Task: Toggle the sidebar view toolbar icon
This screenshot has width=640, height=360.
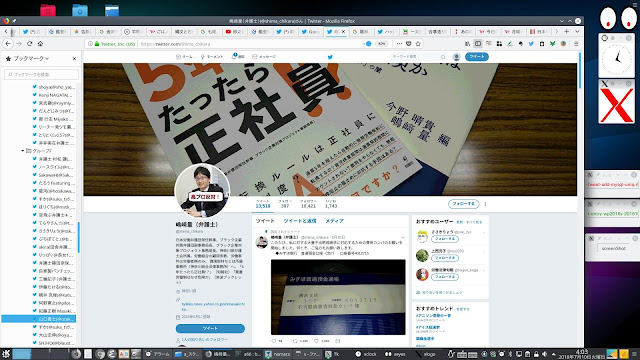Action: (478, 44)
